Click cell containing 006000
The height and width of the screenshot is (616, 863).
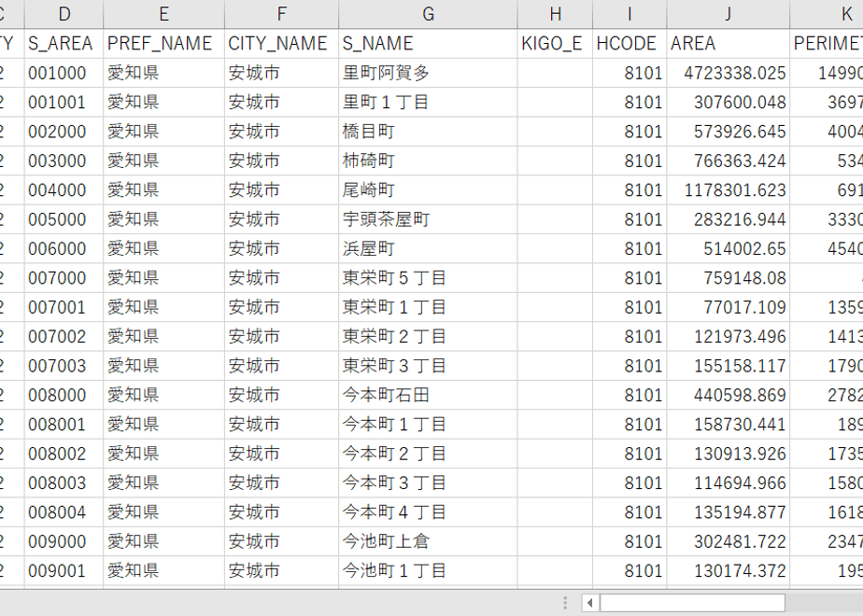point(64,248)
